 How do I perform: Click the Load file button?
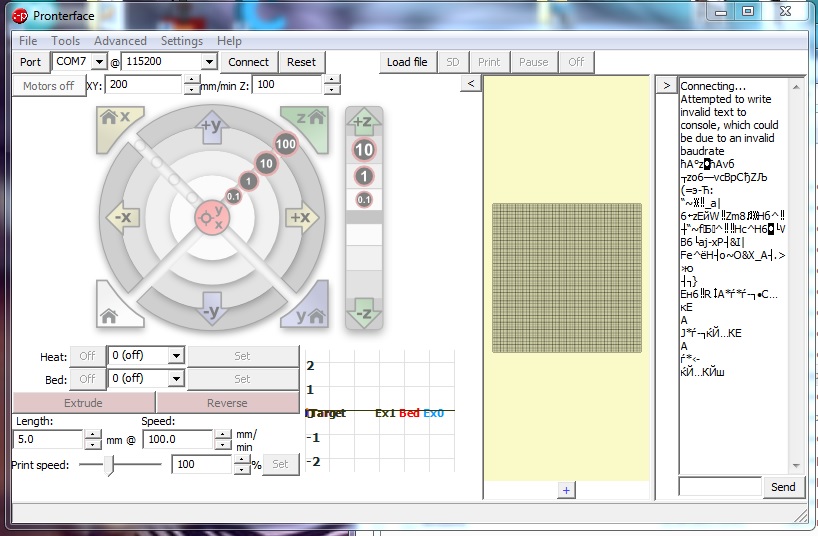(407, 62)
